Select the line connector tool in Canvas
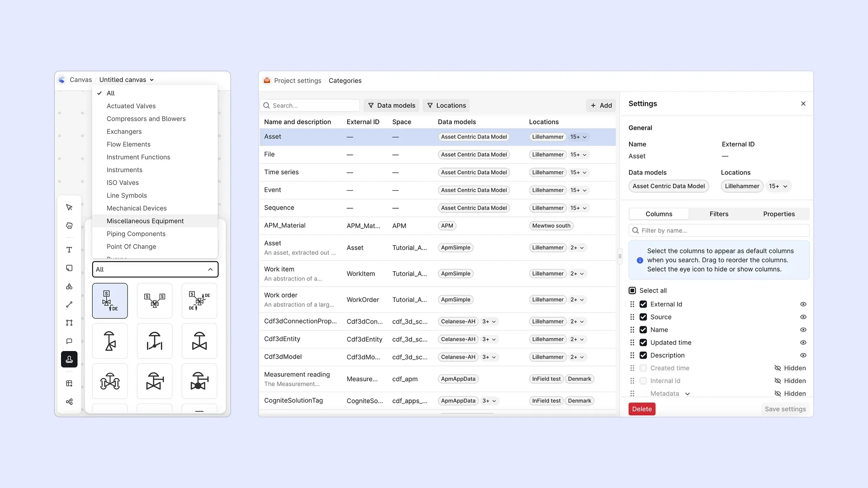 69,305
